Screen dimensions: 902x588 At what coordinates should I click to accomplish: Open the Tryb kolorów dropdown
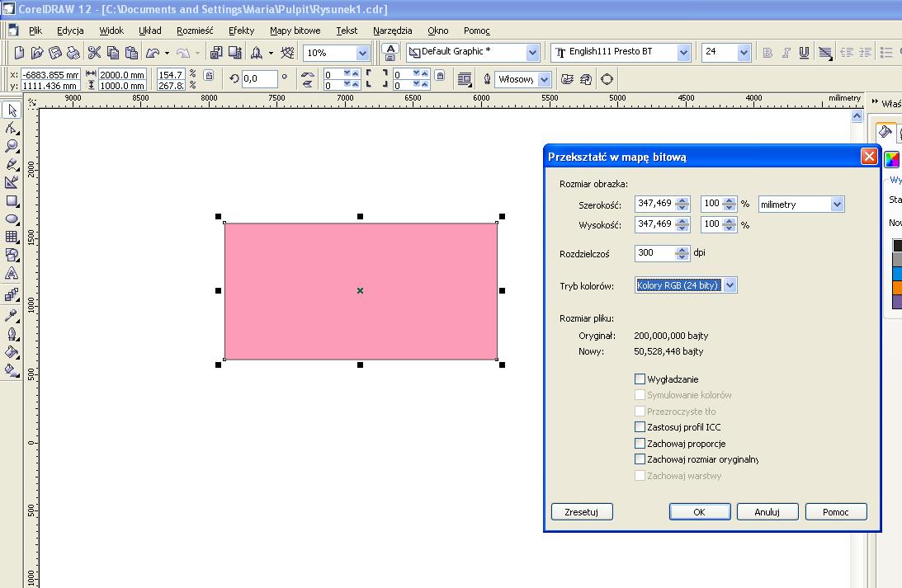(730, 285)
